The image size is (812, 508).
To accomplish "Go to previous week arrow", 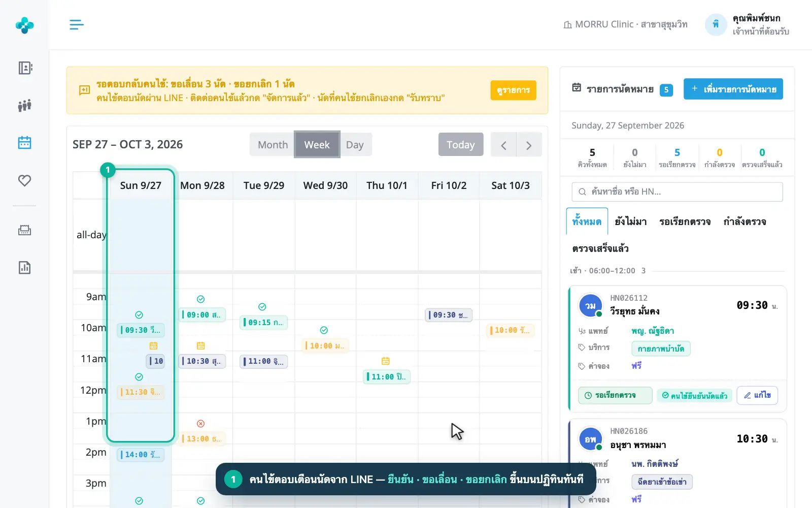I will coord(503,145).
